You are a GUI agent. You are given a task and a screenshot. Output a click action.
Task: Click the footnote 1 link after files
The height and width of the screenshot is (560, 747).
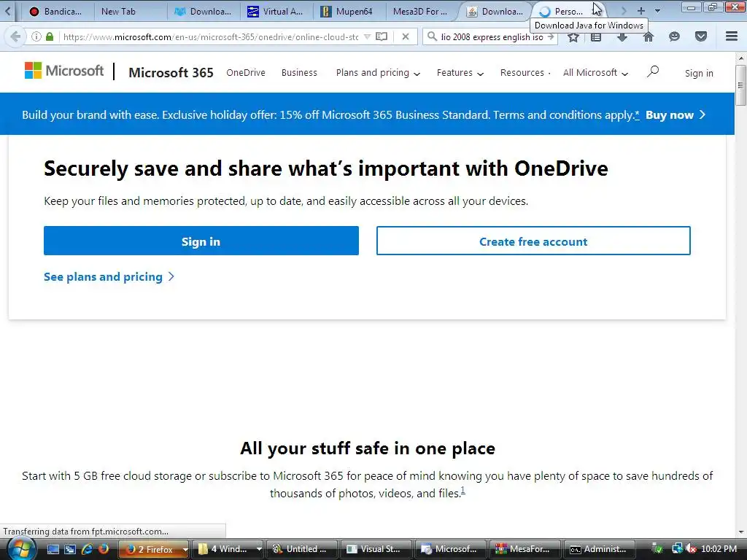[462, 491]
